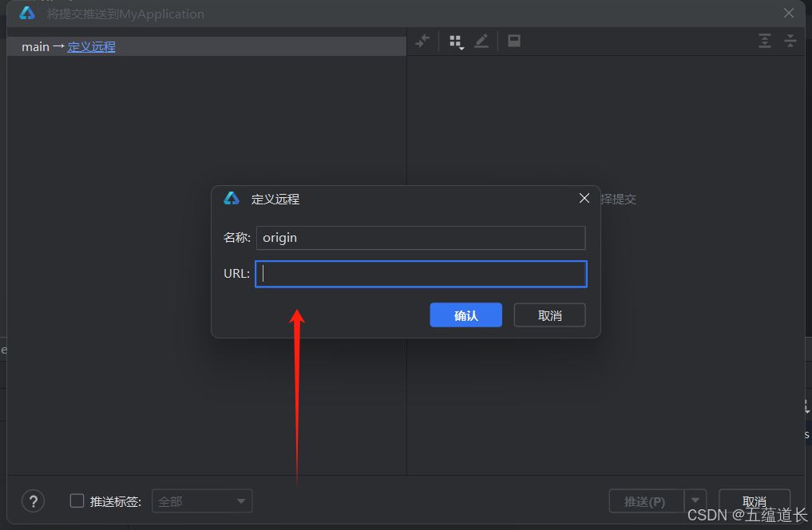Click inside the URL input field

(421, 273)
